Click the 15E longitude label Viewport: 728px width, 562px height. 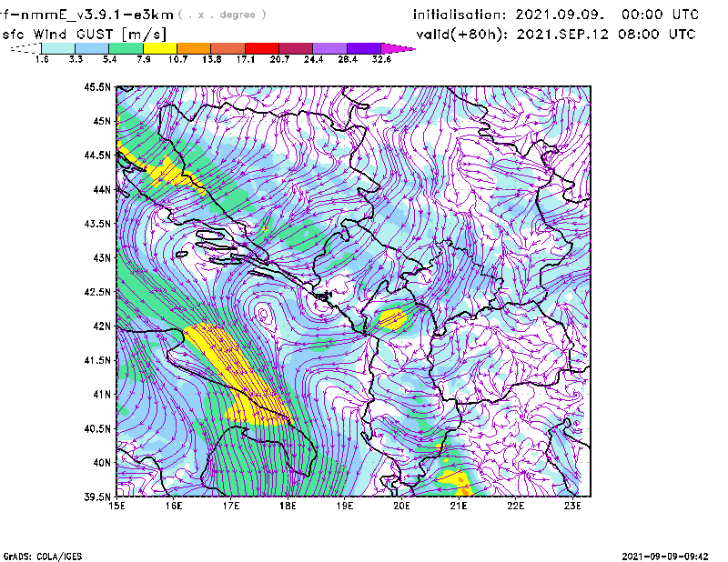(116, 506)
